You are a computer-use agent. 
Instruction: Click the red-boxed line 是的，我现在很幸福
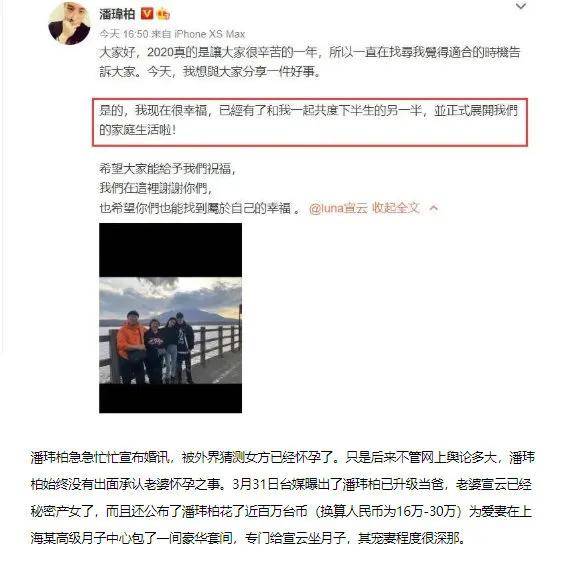310,121
